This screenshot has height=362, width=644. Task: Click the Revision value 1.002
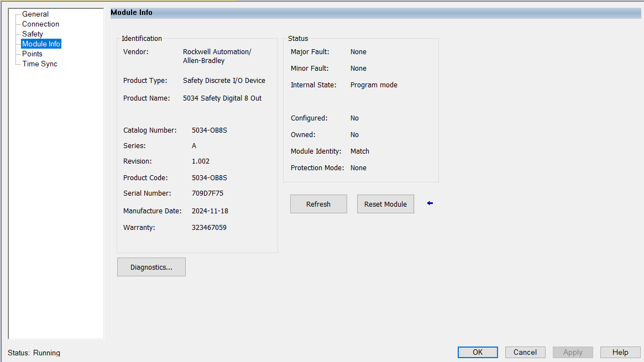[201, 161]
